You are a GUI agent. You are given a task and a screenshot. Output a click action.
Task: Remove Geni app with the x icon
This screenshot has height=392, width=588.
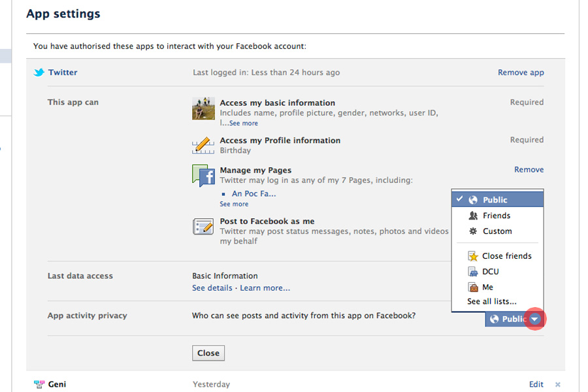[557, 384]
